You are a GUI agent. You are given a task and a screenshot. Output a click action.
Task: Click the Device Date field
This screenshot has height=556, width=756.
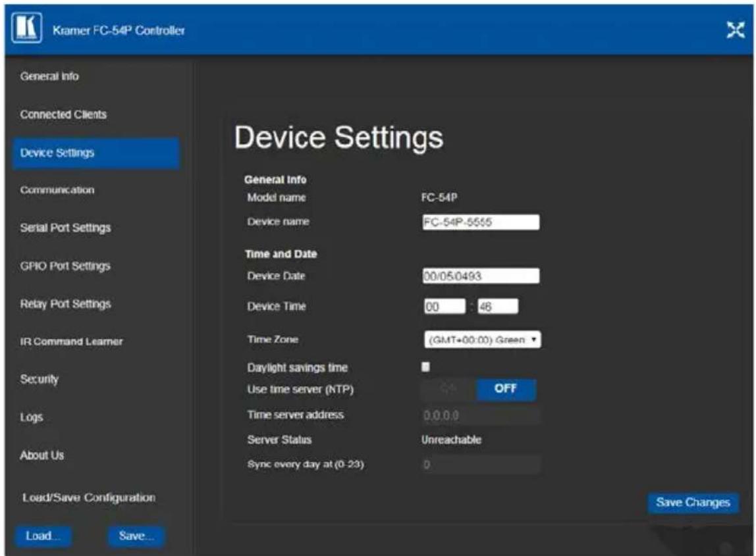[481, 276]
